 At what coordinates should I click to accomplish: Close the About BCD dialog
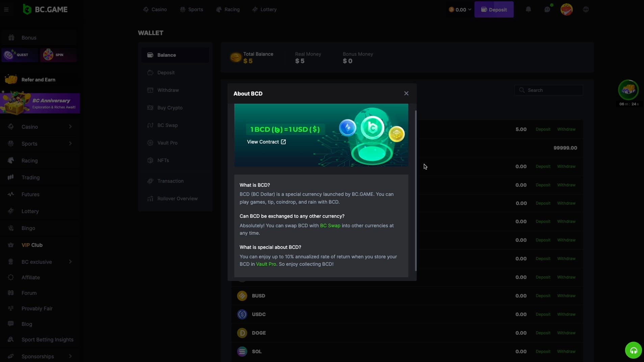pyautogui.click(x=406, y=94)
